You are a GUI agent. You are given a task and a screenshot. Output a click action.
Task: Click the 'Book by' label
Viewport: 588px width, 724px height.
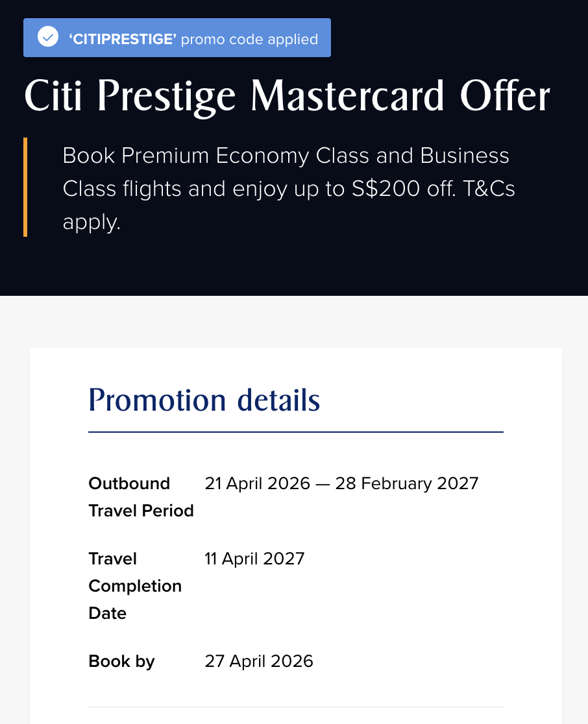121,661
